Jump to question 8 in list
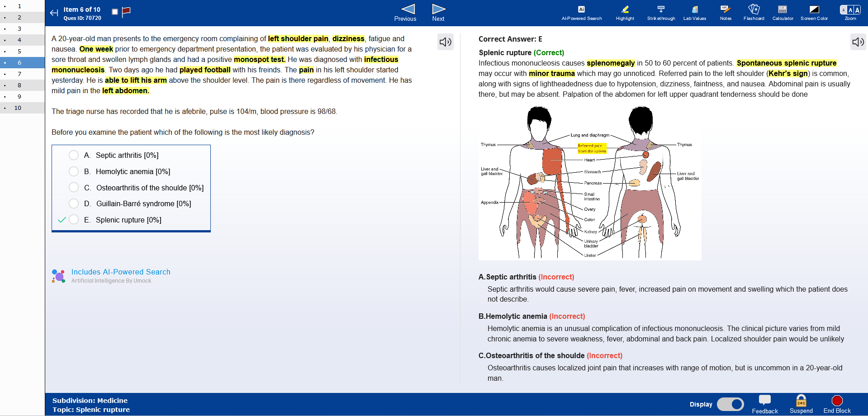Screen dimensions: 868x416 [x=22, y=85]
